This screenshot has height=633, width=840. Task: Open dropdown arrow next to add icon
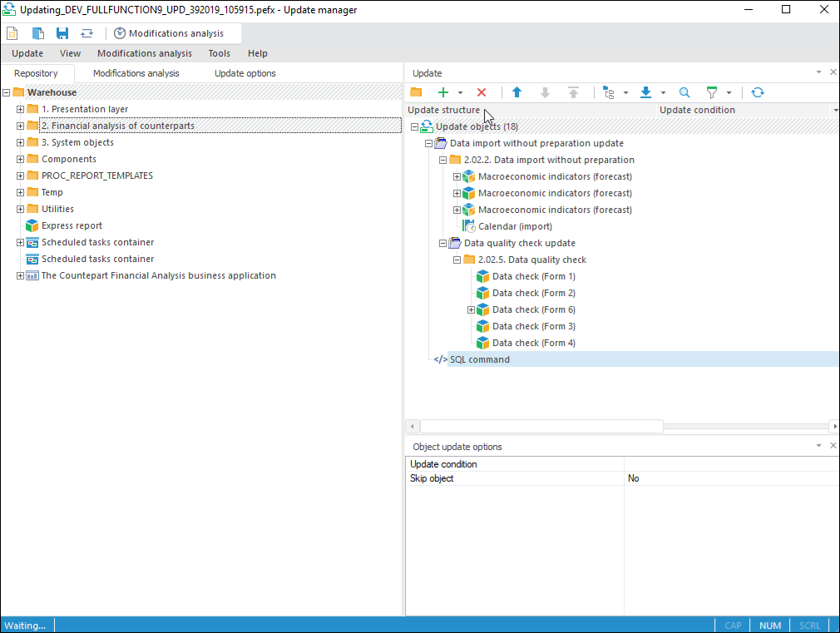460,93
